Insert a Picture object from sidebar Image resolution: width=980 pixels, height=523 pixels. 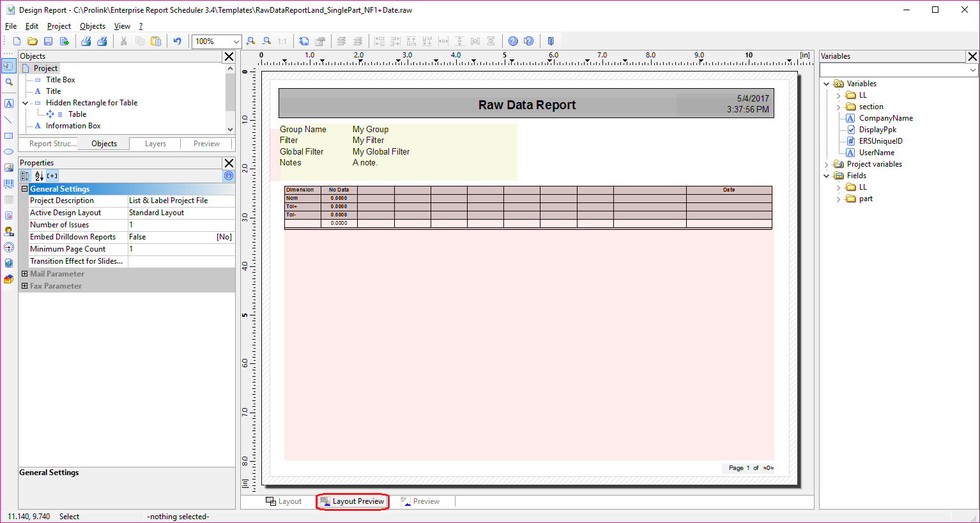pyautogui.click(x=9, y=167)
